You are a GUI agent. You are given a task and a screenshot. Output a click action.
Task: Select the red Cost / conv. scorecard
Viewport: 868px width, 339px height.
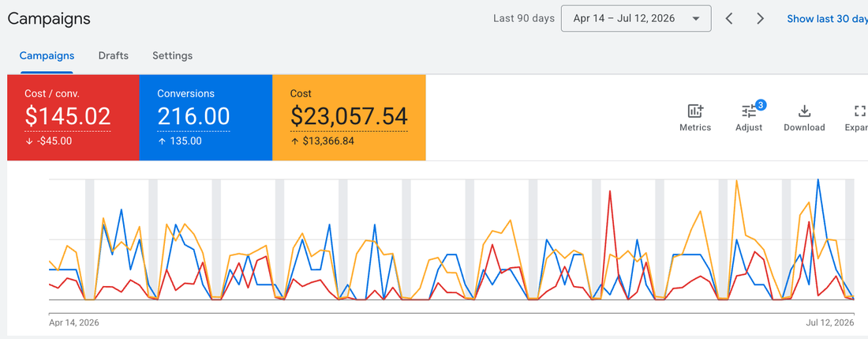73,118
